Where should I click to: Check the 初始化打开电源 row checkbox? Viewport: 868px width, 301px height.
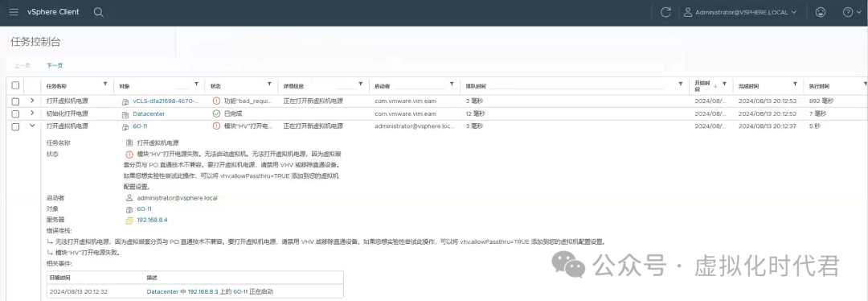[x=15, y=113]
